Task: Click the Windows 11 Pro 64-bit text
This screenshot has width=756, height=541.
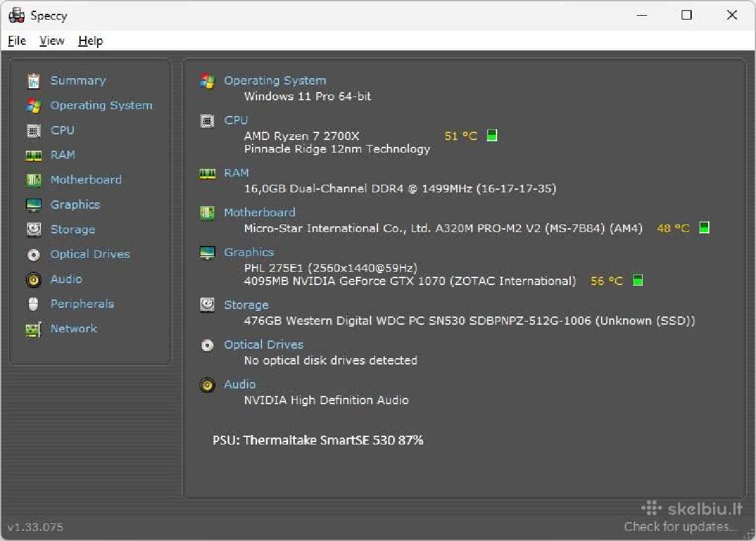Action: coord(307,96)
